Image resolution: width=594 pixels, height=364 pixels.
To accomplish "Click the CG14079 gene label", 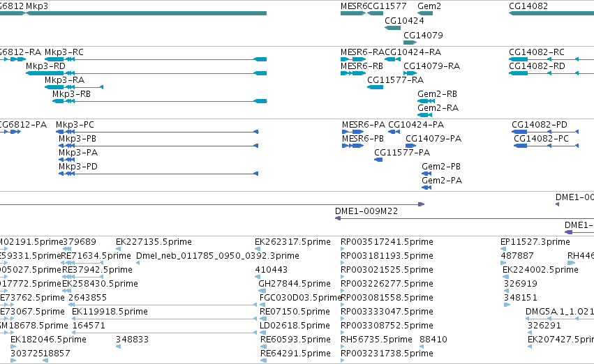I will click(x=423, y=36).
